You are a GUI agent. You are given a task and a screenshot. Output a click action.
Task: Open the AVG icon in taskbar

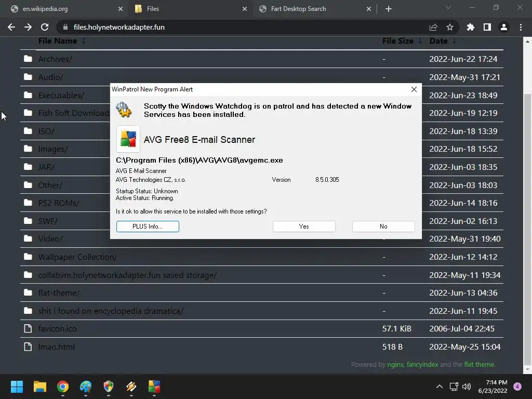coord(154,387)
